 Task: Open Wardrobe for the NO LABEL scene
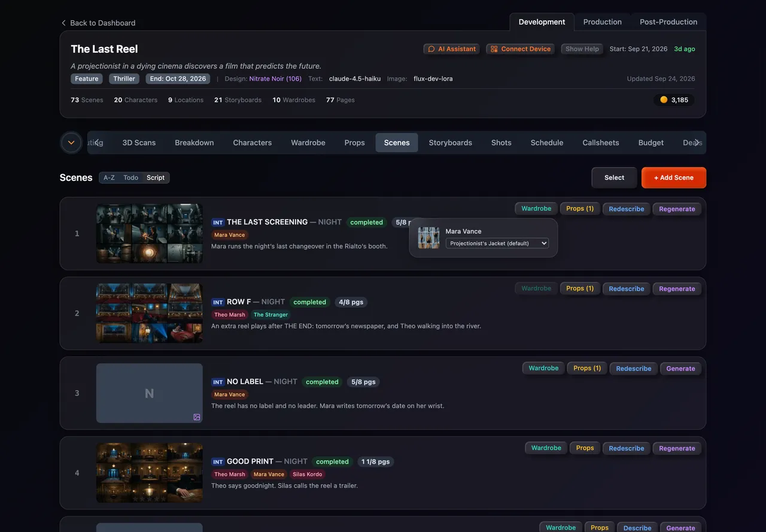pyautogui.click(x=543, y=368)
